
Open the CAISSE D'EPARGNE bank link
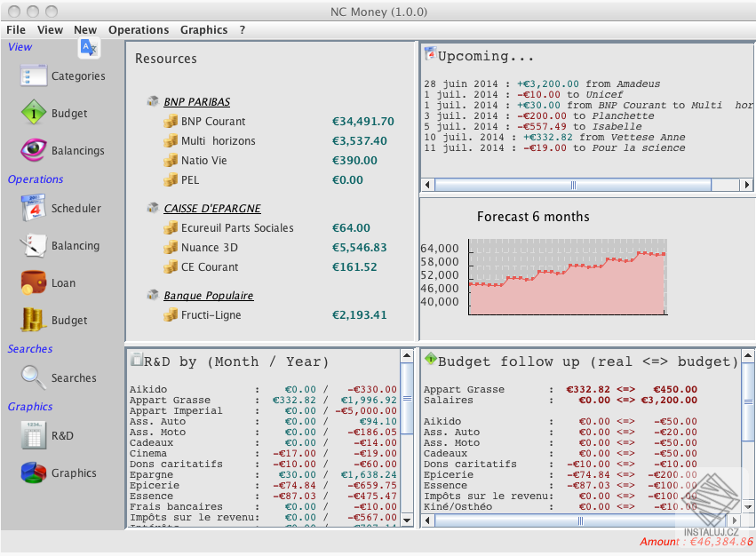pyautogui.click(x=212, y=209)
